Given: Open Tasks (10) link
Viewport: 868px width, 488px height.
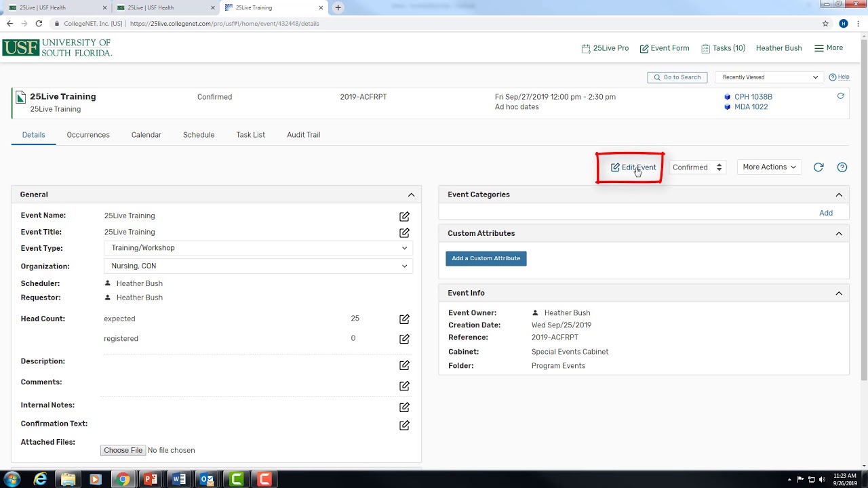Looking at the screenshot, I should pos(724,48).
